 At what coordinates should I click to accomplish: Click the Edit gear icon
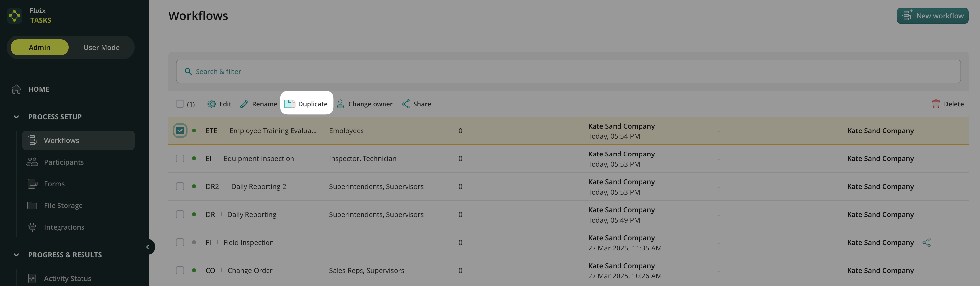click(x=211, y=104)
